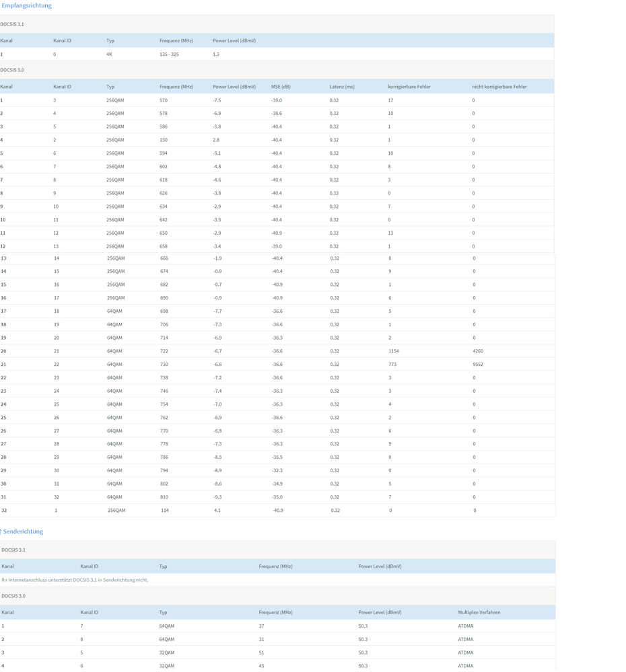Click the Latenz (ms) column header
The width and height of the screenshot is (626, 672).
342,87
